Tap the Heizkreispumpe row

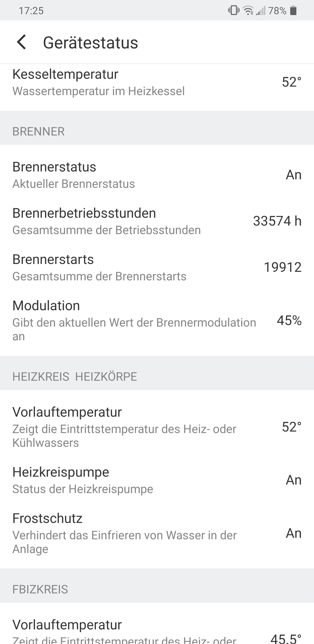(157, 480)
